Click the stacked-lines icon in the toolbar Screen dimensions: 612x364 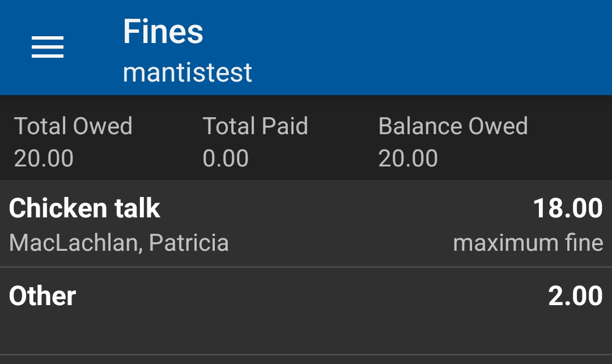(x=47, y=48)
